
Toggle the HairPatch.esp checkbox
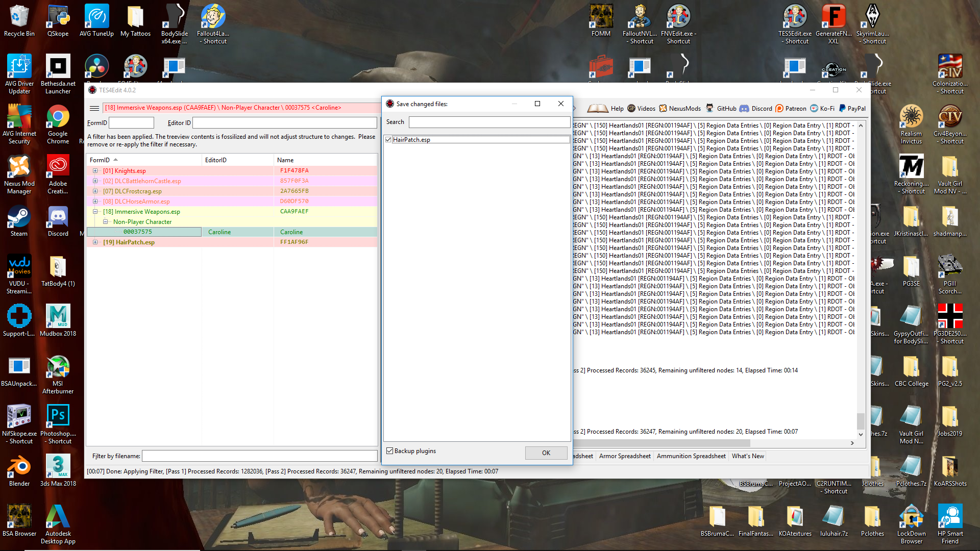tap(389, 139)
